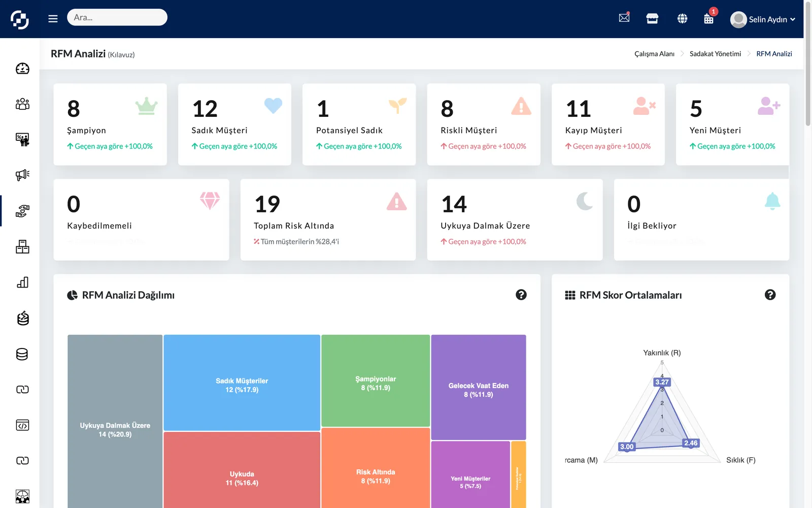
Task: Select the Risk Altında treemap block
Action: click(376, 468)
